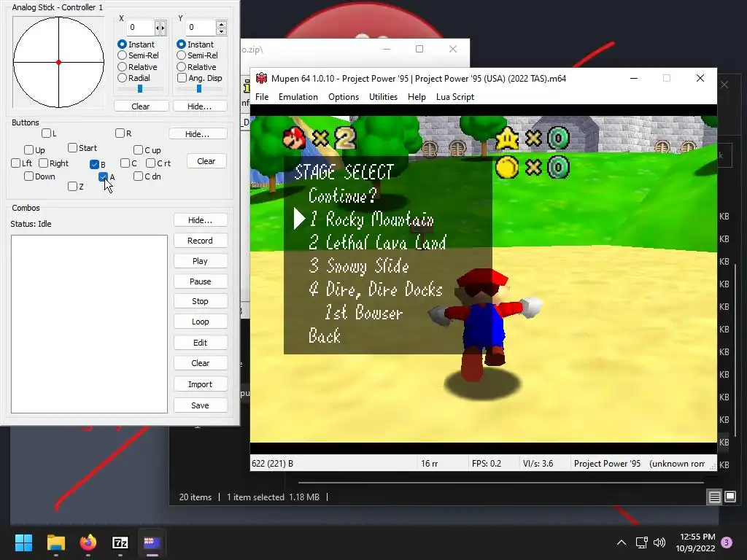Check the C up checkbox
The height and width of the screenshot is (560, 747).
(x=138, y=150)
